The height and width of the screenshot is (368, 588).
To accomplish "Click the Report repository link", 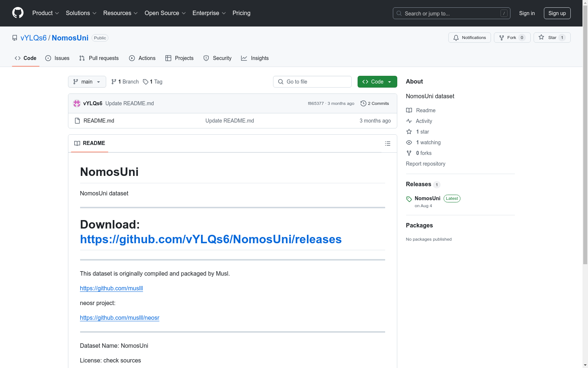I will (x=426, y=164).
